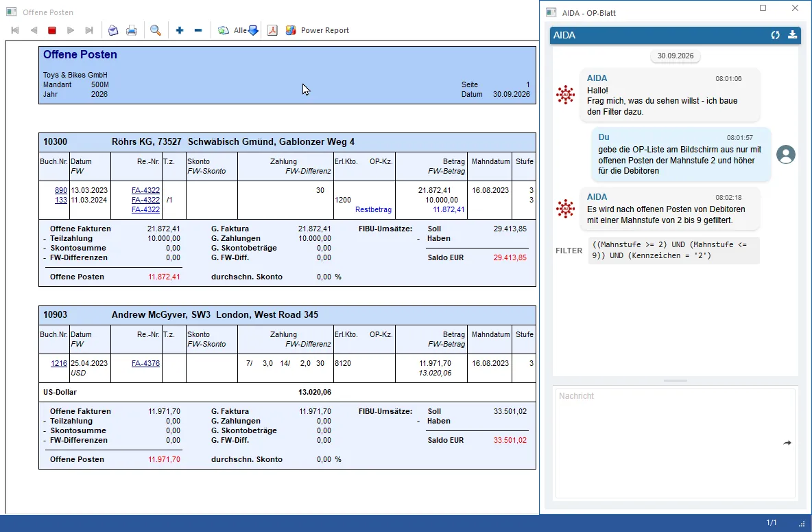Refresh the AIDA chat panel
Image resolution: width=812 pixels, height=532 pixels.
click(775, 35)
